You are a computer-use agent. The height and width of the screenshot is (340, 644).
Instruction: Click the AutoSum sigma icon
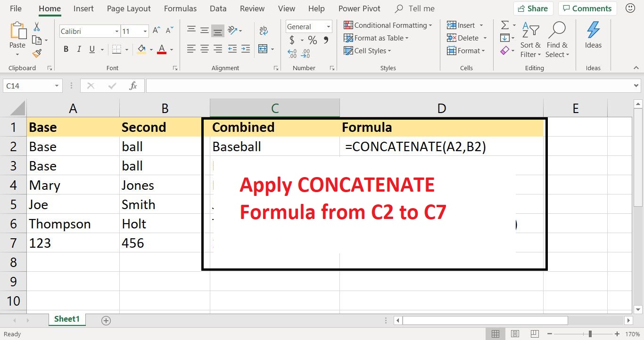coord(505,25)
